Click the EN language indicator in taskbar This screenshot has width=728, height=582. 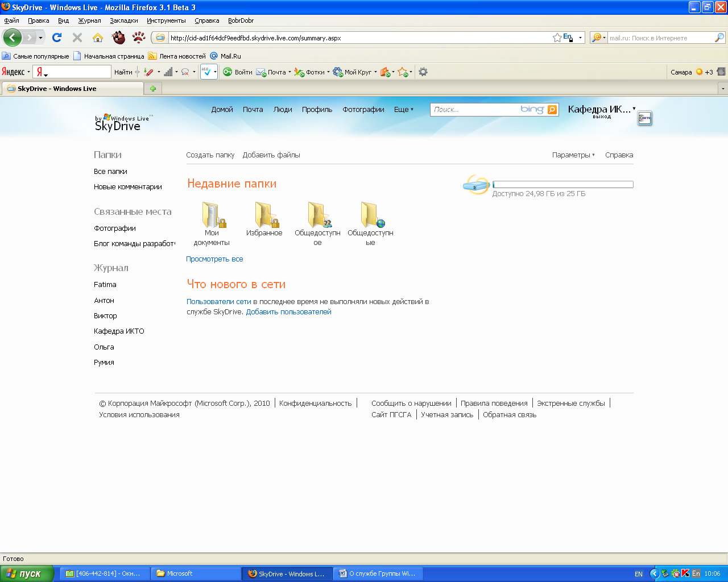[x=639, y=574]
